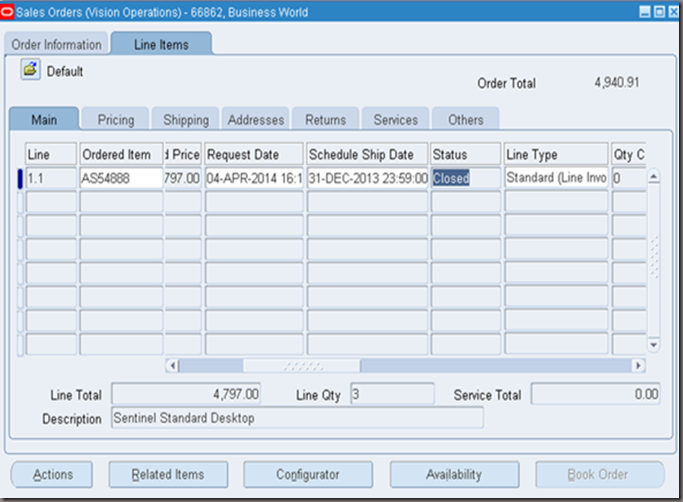Click the Actions button
The image size is (683, 502).
(52, 474)
